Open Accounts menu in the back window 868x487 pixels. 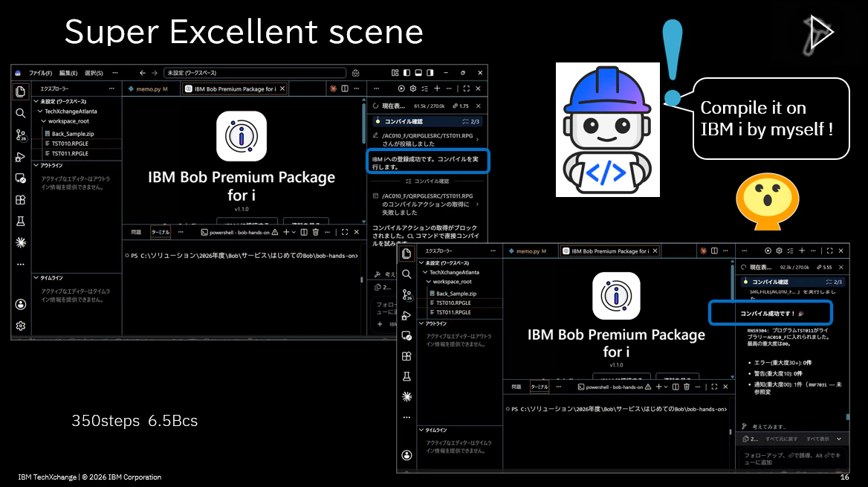[21, 305]
